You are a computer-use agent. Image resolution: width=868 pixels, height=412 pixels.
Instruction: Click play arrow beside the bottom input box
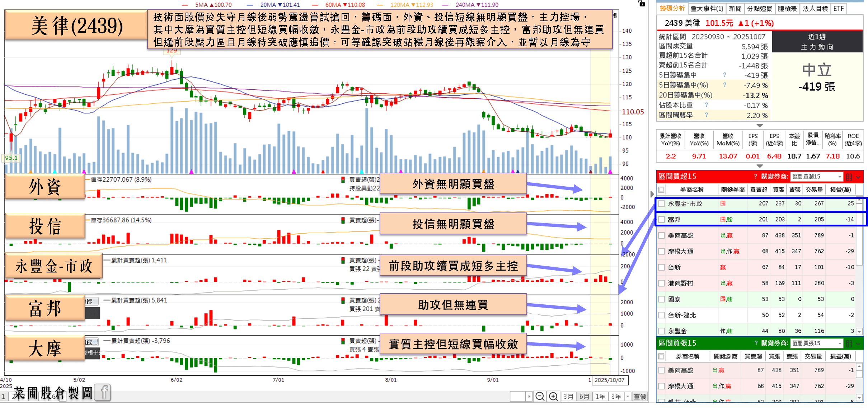[529, 397]
